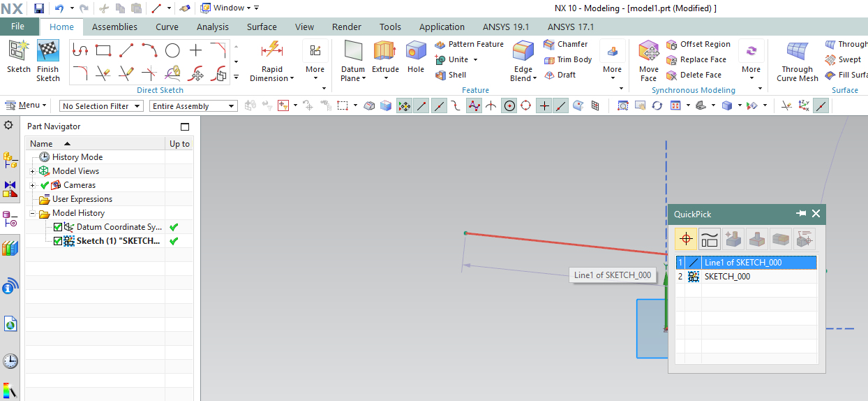The width and height of the screenshot is (868, 401).
Task: Click the Trim Body button
Action: coord(568,59)
